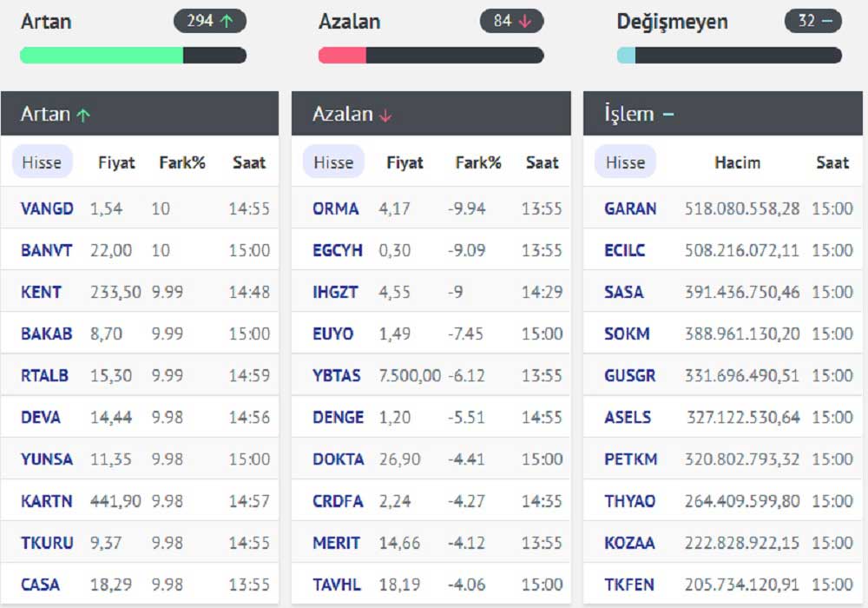The image size is (868, 608).
Task: Sort Azalan table by Saat header
Action: click(542, 162)
